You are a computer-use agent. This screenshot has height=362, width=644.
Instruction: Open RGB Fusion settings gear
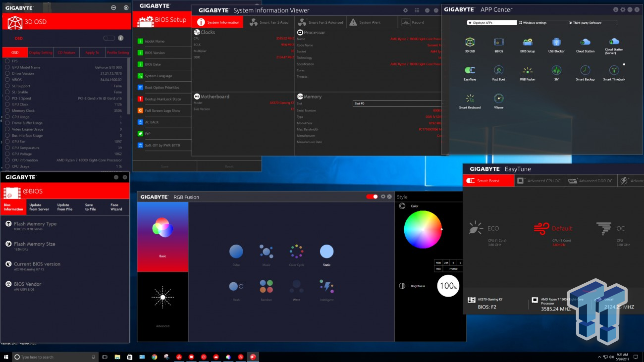pos(382,197)
